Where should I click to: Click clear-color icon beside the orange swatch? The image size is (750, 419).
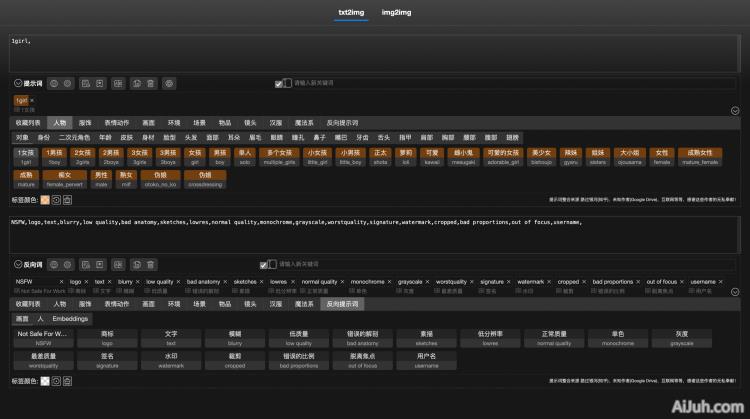pos(67,200)
